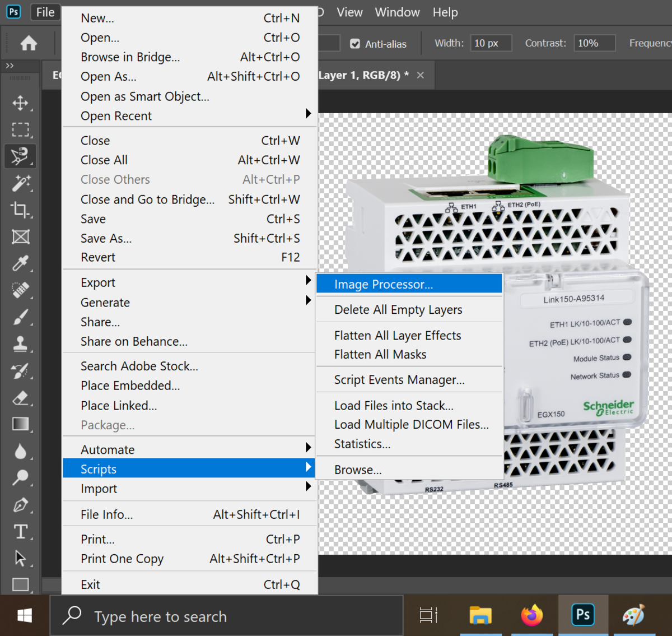The height and width of the screenshot is (636, 672).
Task: Select the Move tool
Action: click(x=21, y=103)
